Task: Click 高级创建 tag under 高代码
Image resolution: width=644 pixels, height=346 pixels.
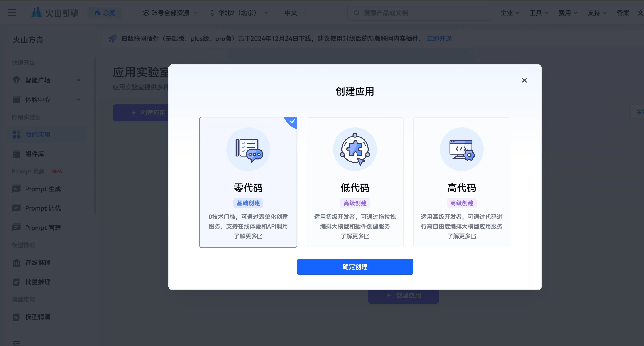Action: point(462,203)
